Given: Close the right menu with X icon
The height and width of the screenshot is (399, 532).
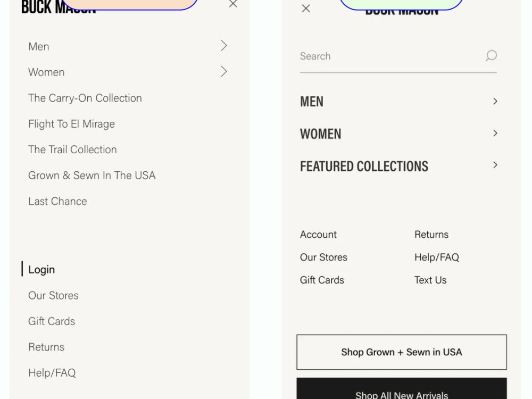Looking at the screenshot, I should click(306, 9).
